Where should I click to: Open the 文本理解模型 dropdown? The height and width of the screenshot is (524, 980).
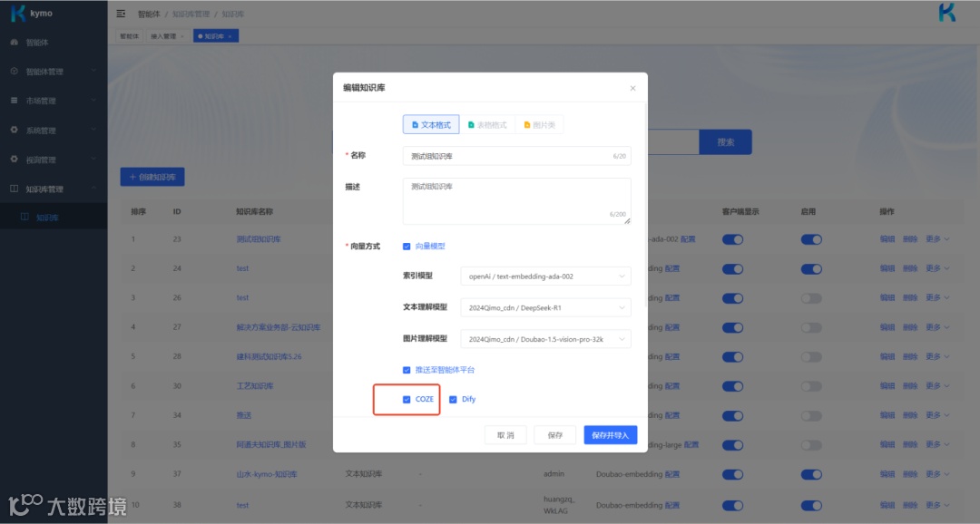point(544,307)
